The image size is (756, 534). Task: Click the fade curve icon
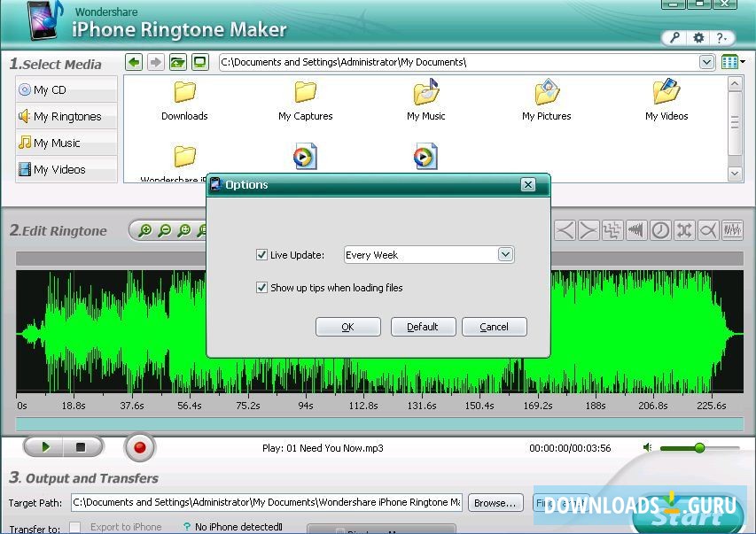(708, 230)
